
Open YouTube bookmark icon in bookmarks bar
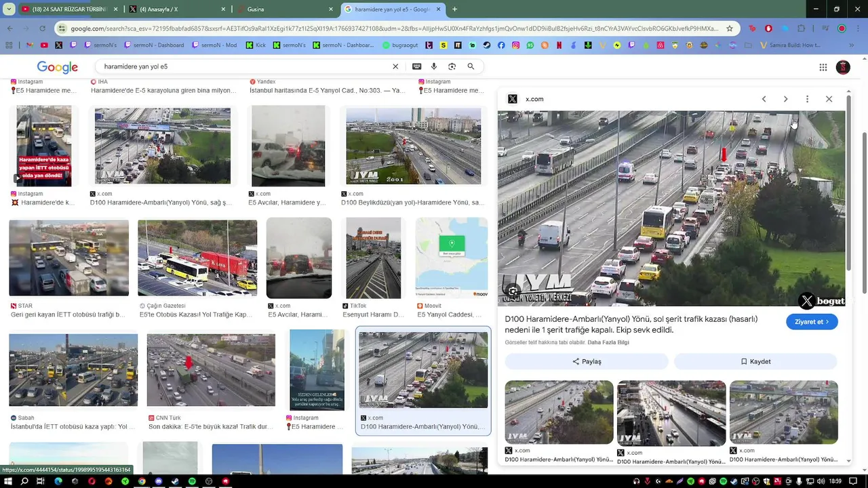click(x=44, y=45)
